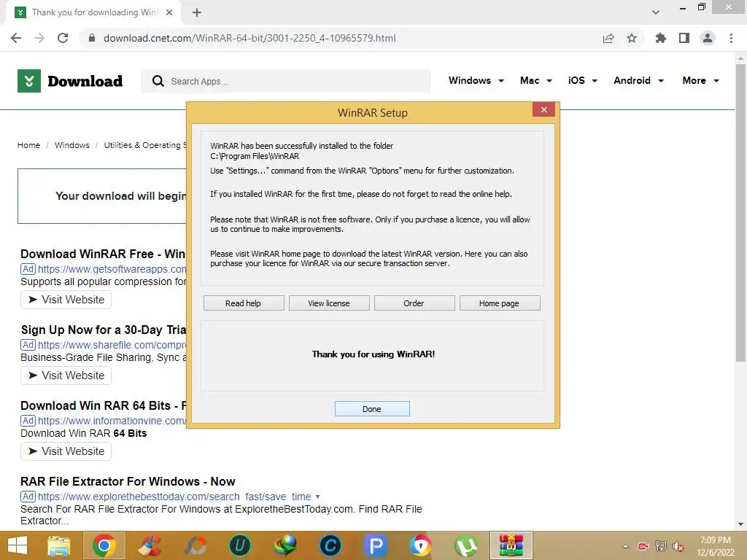Click the magnifier search icon
This screenshot has width=747, height=560.
tap(158, 81)
